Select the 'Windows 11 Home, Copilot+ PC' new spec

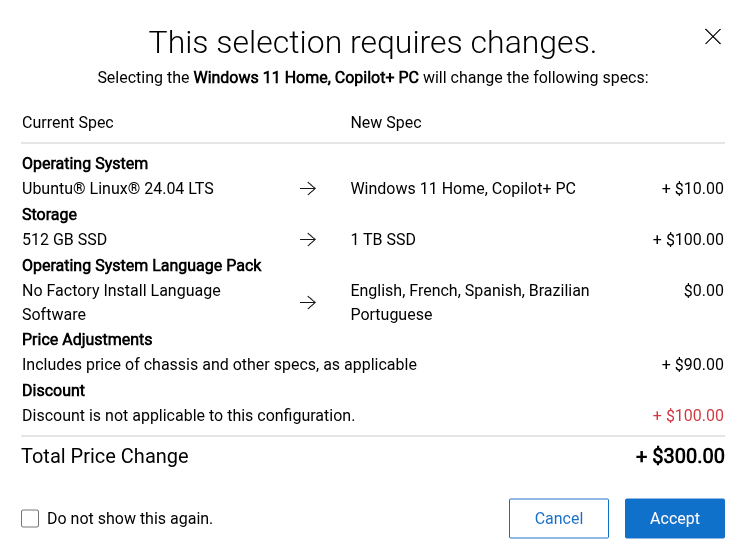pyautogui.click(x=463, y=189)
